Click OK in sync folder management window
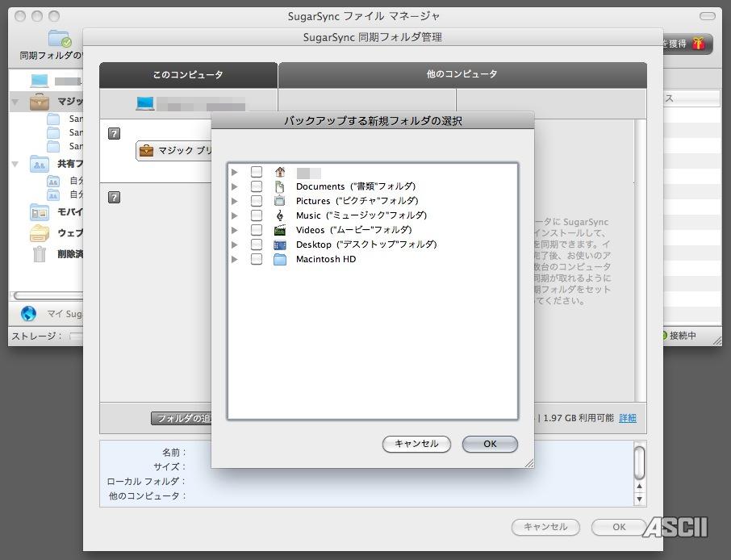 619,527
